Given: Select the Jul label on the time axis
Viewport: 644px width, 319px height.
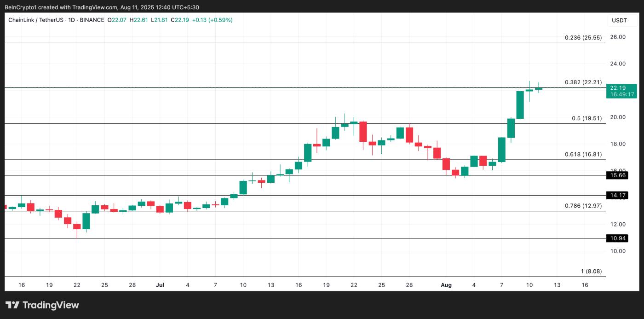Looking at the screenshot, I should pos(160,285).
